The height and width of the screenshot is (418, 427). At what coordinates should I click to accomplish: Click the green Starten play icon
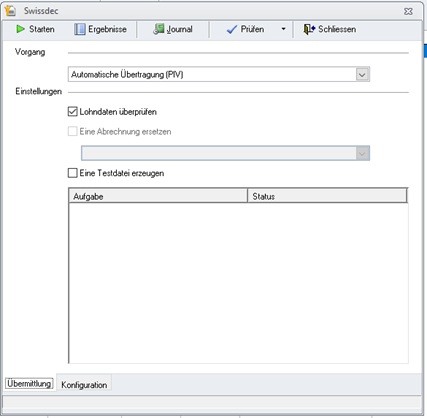pyautogui.click(x=20, y=29)
